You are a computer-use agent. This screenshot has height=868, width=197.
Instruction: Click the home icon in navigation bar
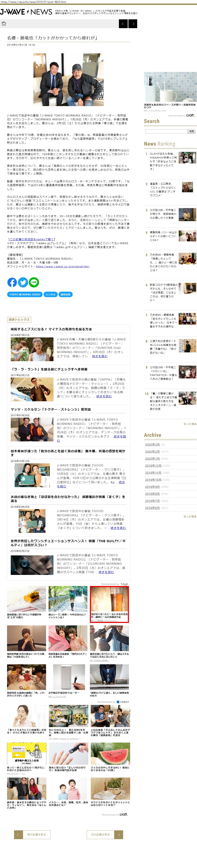tap(4, 24)
